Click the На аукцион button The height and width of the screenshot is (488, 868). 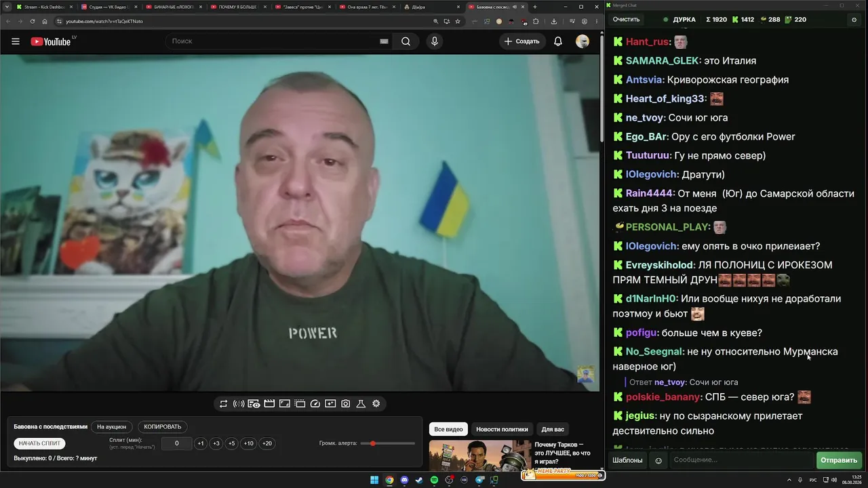point(112,427)
